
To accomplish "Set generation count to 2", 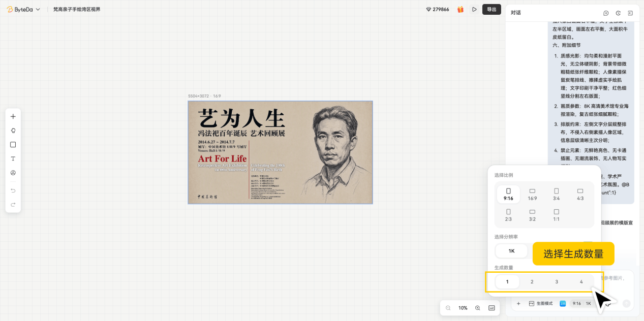I will pyautogui.click(x=532, y=282).
